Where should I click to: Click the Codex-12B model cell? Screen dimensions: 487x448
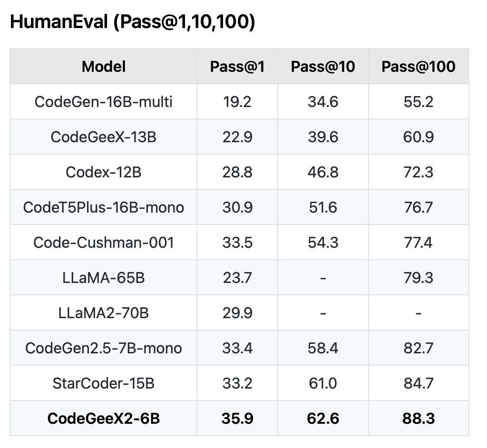tap(104, 172)
